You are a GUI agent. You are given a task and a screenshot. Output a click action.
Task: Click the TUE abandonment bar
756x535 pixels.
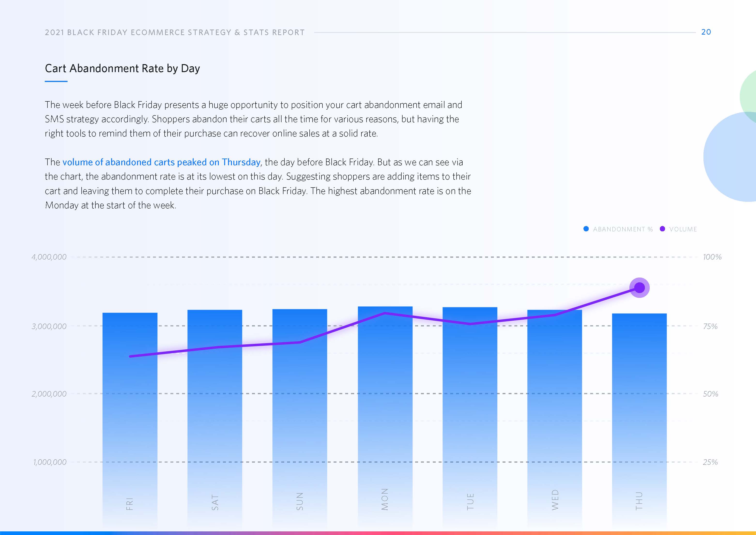pyautogui.click(x=470, y=412)
